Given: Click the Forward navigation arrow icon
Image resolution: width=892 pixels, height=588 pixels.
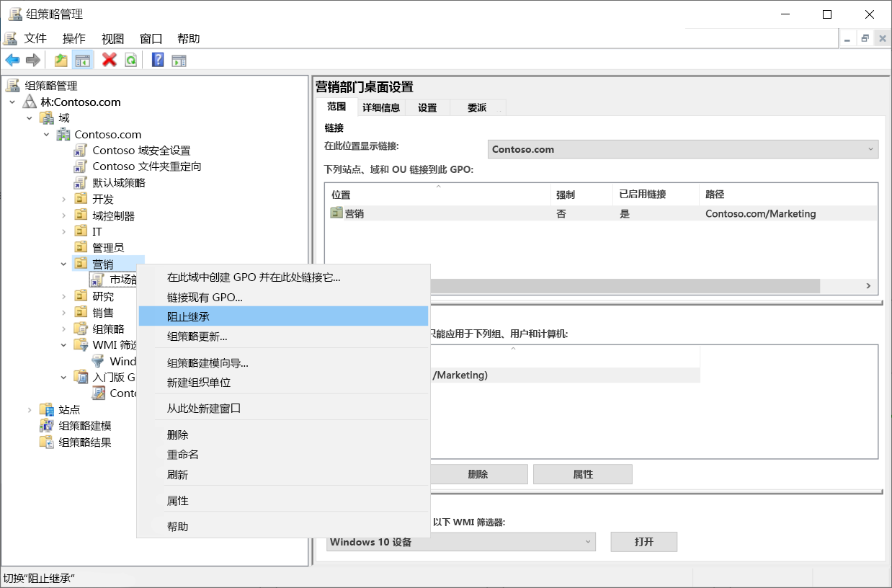Looking at the screenshot, I should click(32, 60).
